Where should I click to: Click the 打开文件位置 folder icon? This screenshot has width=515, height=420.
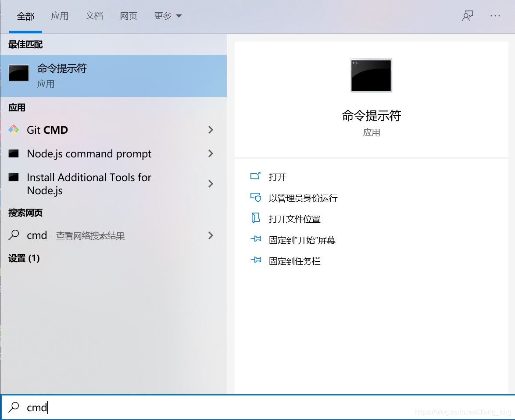point(256,218)
